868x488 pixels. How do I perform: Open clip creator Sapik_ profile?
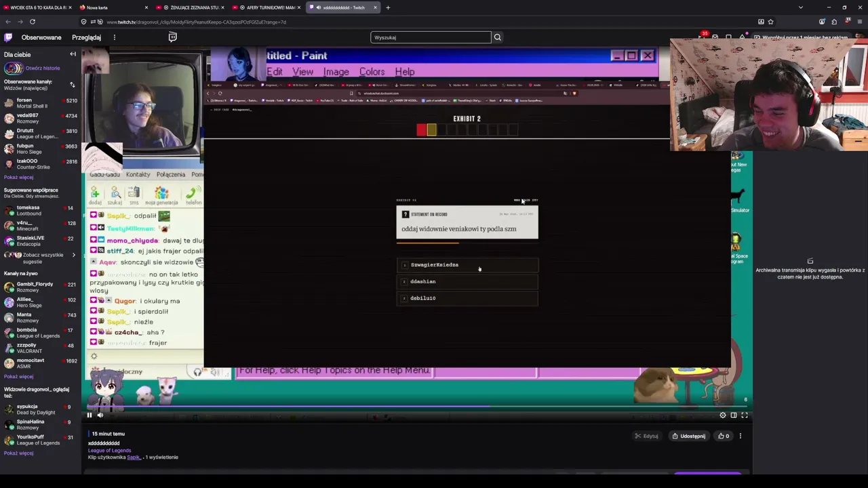click(x=134, y=457)
